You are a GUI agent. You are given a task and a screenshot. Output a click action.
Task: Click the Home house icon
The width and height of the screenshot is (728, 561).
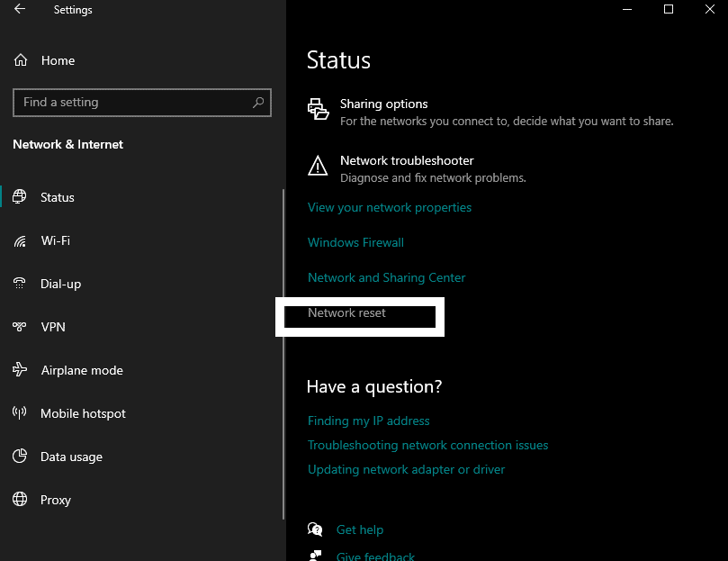point(21,60)
